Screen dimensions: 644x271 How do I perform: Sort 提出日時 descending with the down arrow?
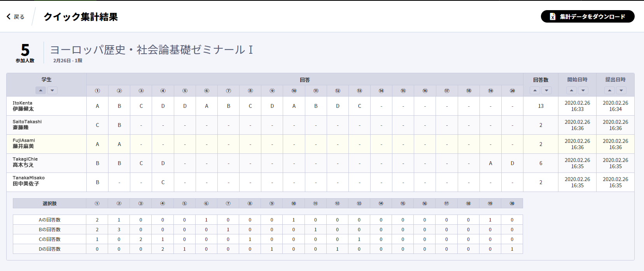621,90
